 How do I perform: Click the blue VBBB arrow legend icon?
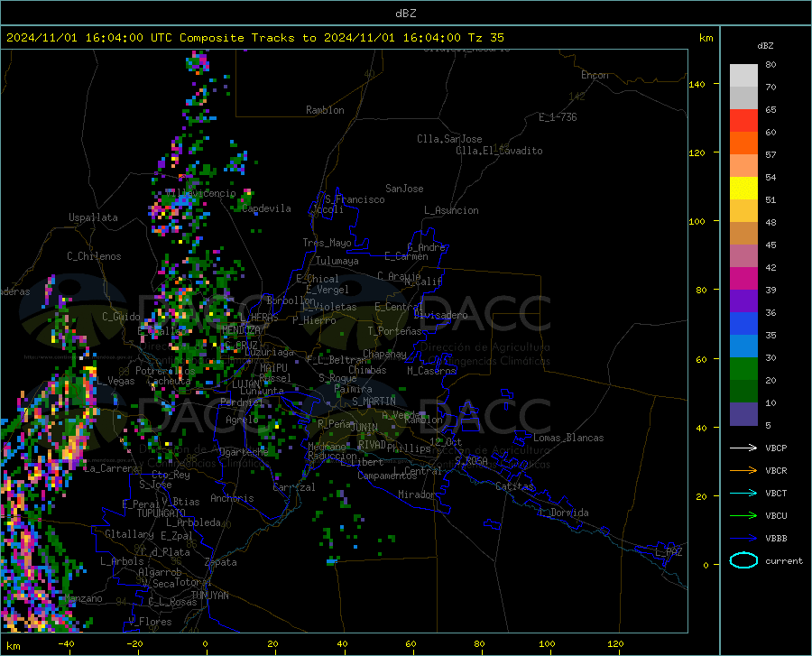pyautogui.click(x=743, y=539)
